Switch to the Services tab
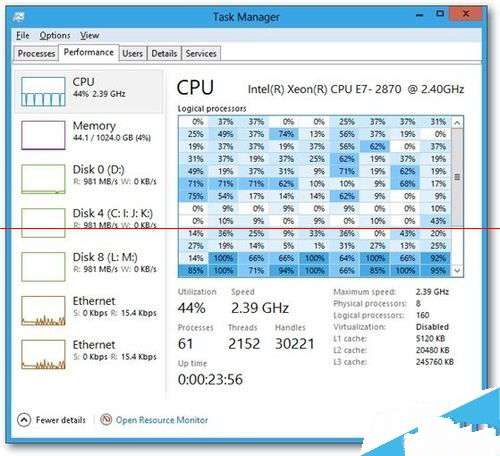The image size is (500, 456). (201, 53)
